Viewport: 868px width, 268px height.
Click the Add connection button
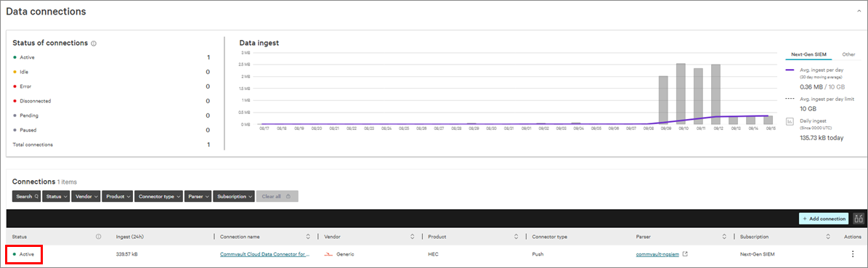(x=824, y=219)
